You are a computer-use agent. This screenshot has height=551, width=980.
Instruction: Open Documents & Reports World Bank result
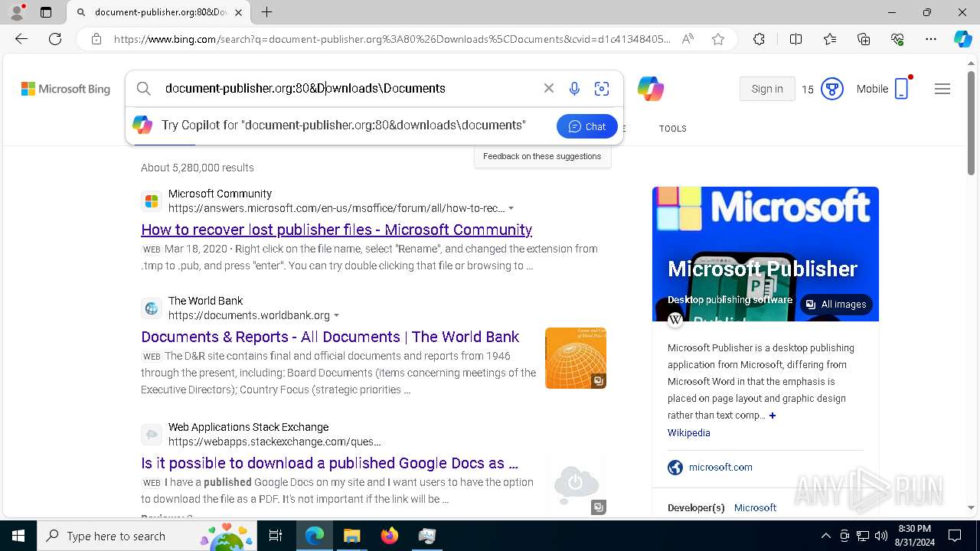(x=330, y=337)
